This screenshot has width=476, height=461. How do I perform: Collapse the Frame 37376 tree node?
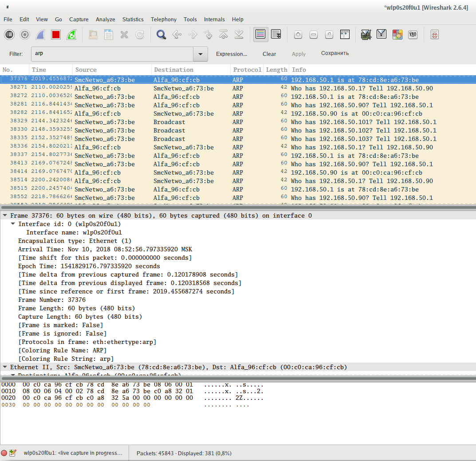tap(5, 215)
